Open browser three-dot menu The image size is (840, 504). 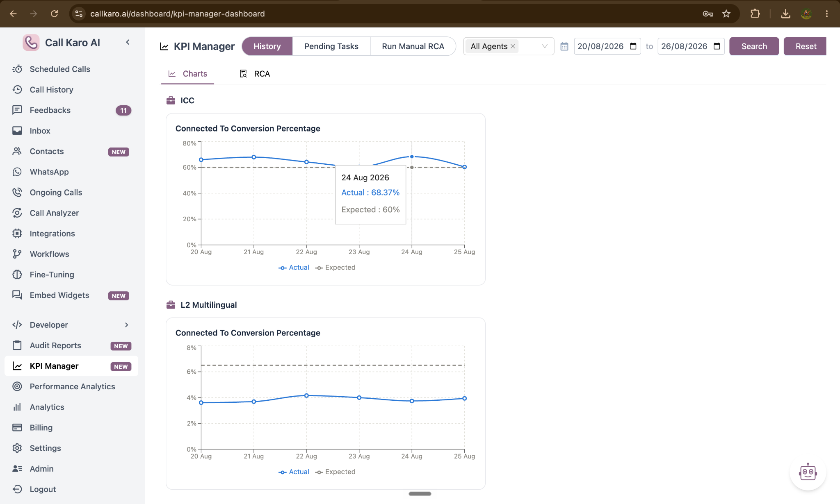pyautogui.click(x=827, y=14)
